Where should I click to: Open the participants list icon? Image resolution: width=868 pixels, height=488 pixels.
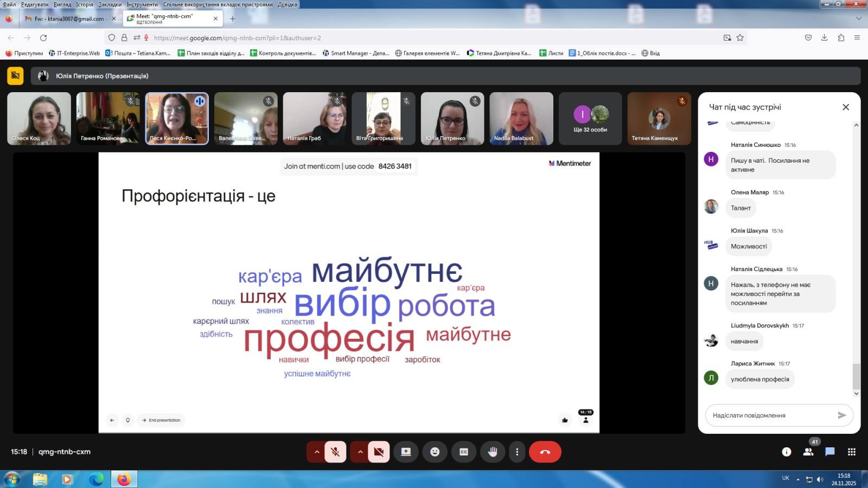[808, 452]
